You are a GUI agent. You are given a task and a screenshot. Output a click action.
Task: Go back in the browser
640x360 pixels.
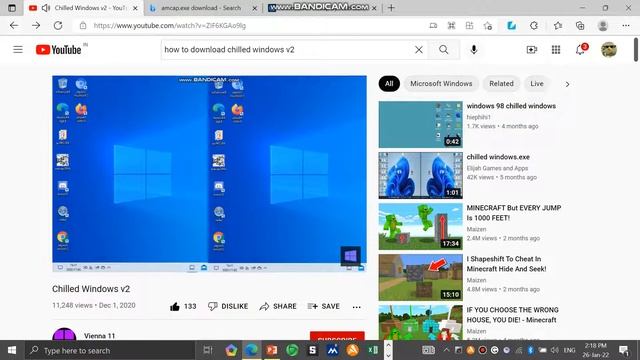click(x=14, y=25)
